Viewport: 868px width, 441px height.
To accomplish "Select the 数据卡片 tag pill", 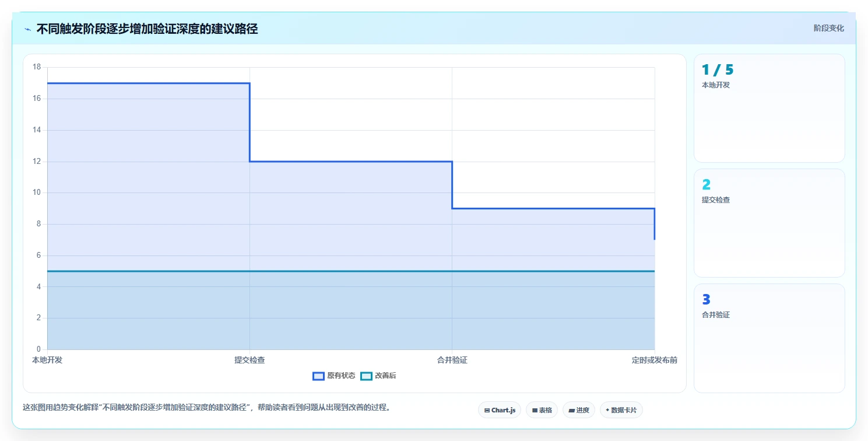I will [621, 410].
